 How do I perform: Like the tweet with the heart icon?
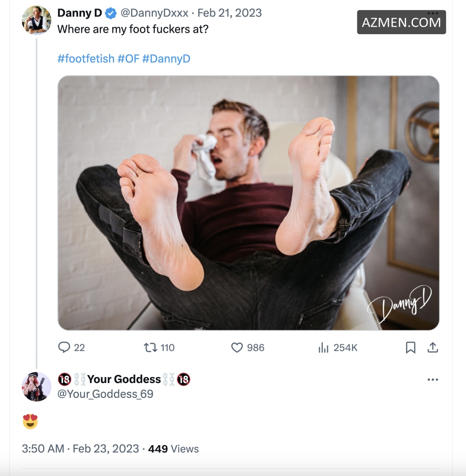237,347
